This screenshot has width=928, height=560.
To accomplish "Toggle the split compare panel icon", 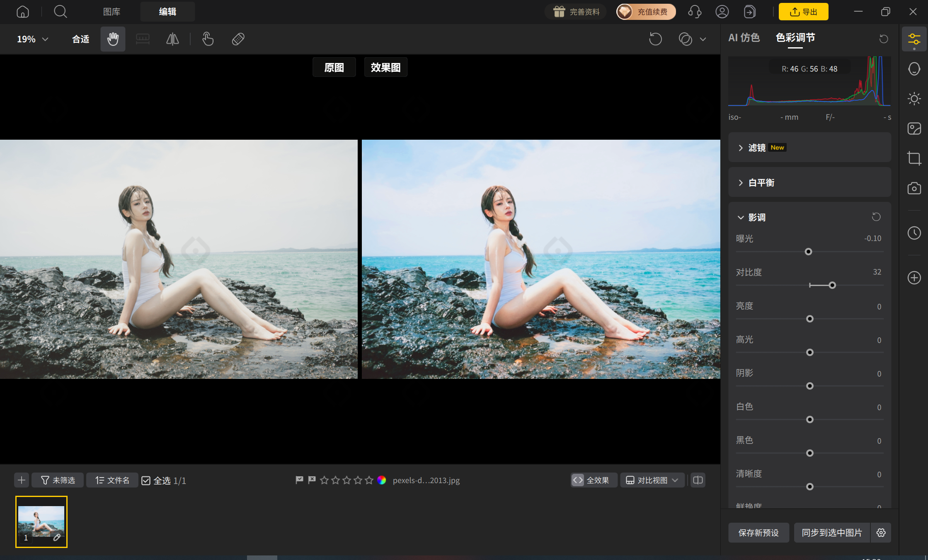I will click(698, 480).
